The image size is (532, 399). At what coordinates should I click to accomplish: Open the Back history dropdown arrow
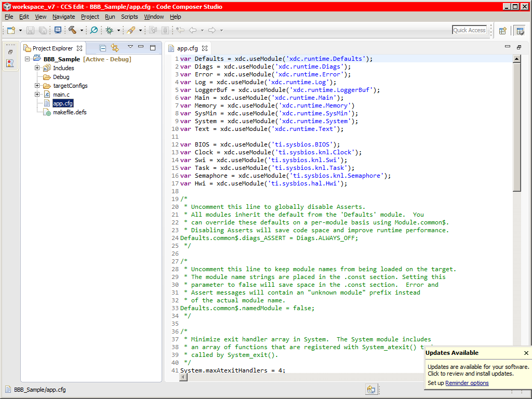(x=202, y=31)
